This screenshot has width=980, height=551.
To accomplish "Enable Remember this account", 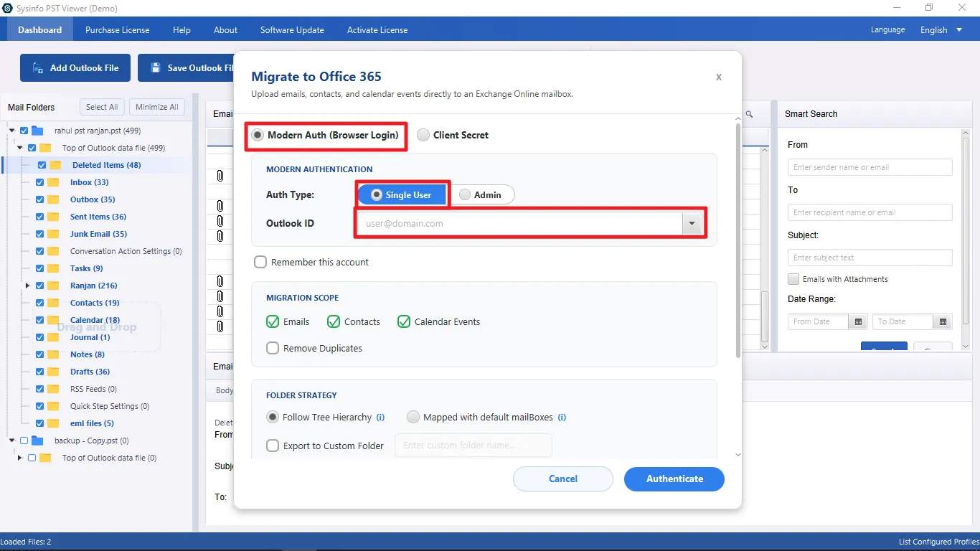I will [x=260, y=263].
